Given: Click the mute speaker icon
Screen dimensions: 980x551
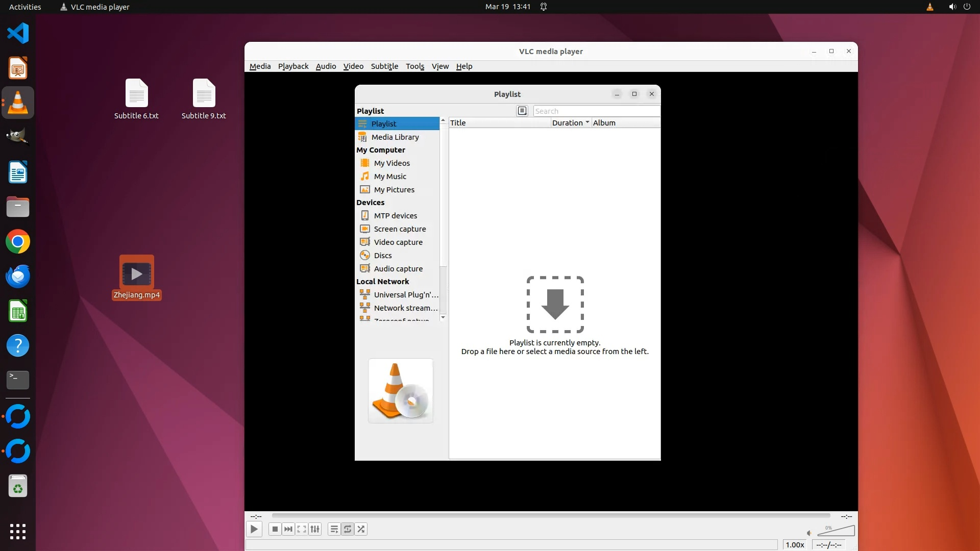Looking at the screenshot, I should click(809, 533).
